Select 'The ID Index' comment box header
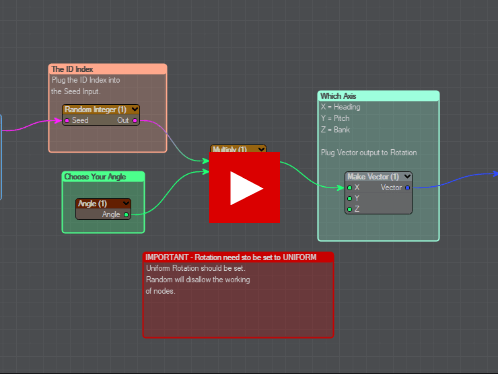Viewport: 498px width, 374px height. (108, 69)
